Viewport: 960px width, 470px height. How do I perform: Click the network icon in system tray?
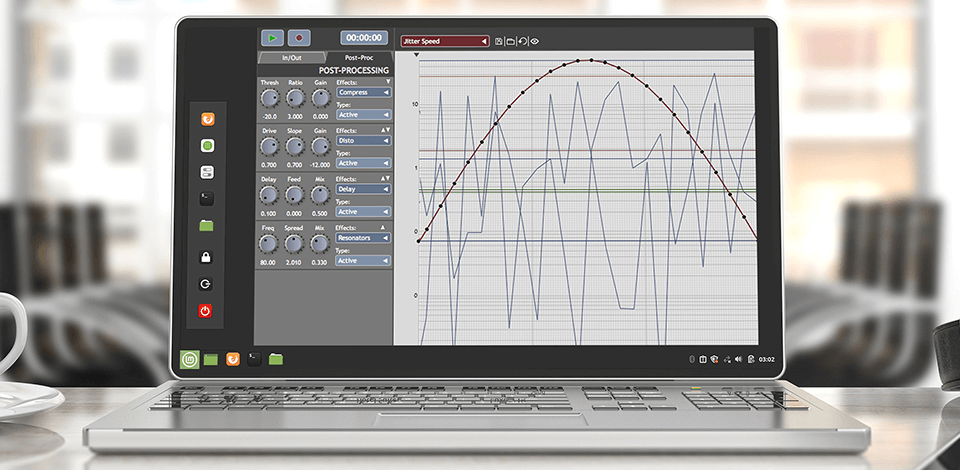click(x=727, y=360)
